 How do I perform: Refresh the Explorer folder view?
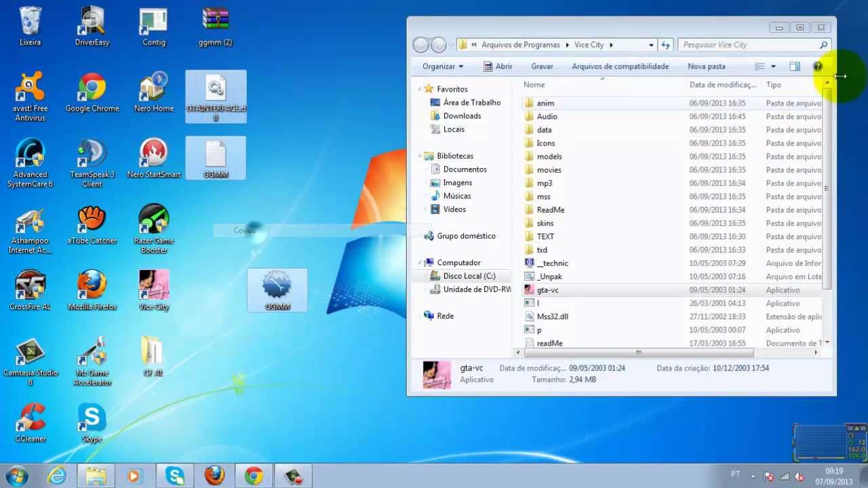point(666,45)
